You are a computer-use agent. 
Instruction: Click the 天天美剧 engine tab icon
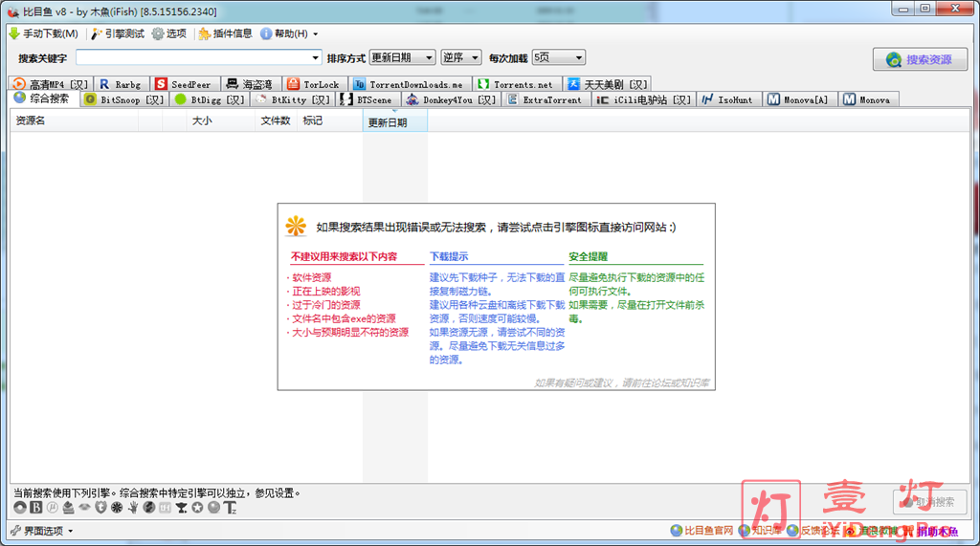point(573,84)
